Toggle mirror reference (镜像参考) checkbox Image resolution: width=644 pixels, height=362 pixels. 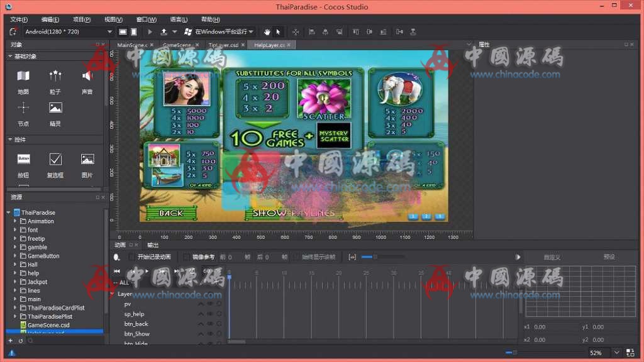click(186, 257)
